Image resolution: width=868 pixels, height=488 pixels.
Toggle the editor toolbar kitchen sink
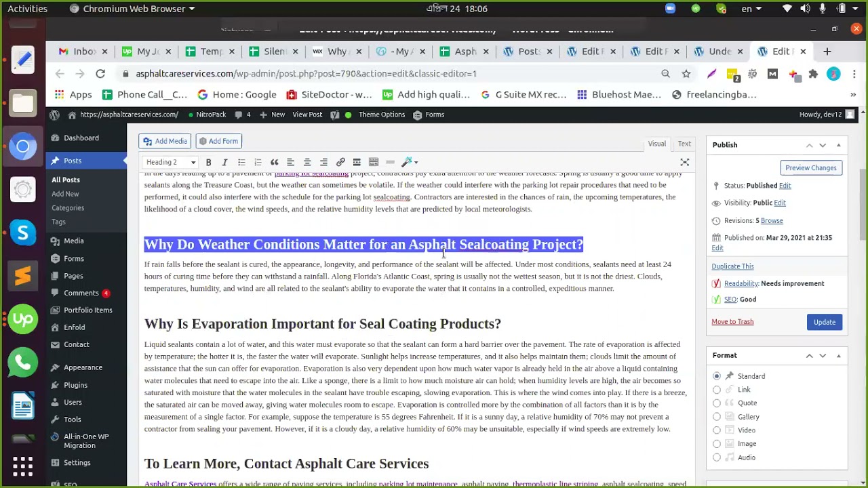(374, 162)
